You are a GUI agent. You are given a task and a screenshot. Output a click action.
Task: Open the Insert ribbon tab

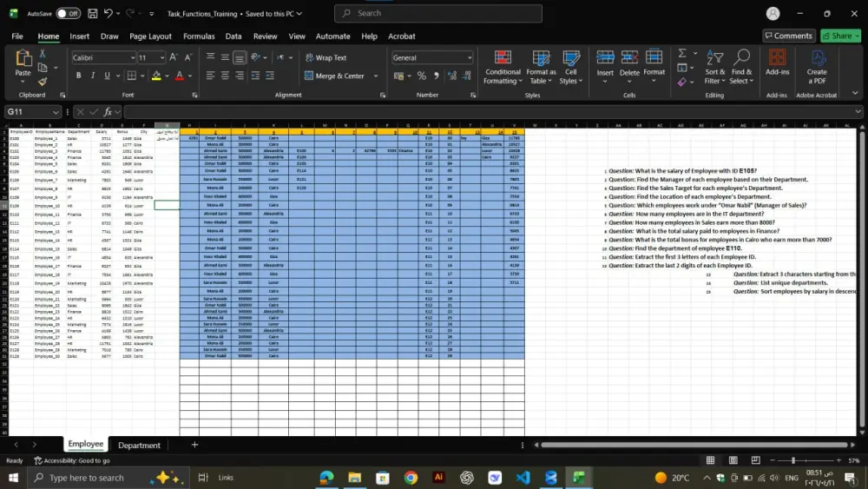(79, 36)
